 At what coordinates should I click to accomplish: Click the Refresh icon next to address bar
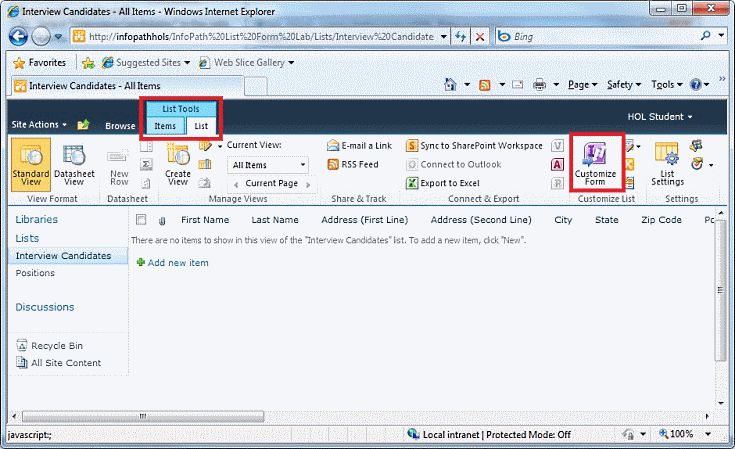click(x=460, y=37)
